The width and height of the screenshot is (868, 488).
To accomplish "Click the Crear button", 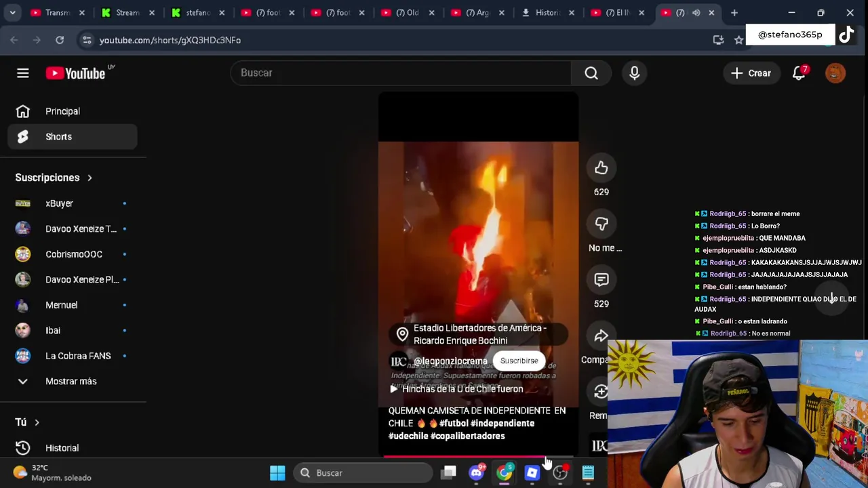I will pyautogui.click(x=751, y=73).
